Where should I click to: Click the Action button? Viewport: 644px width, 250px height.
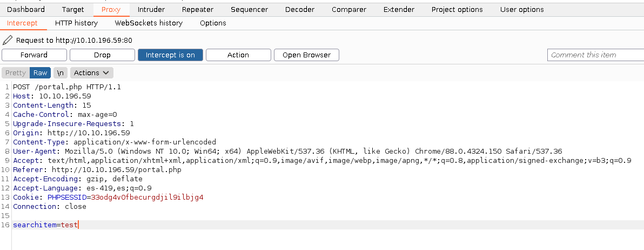coord(238,55)
